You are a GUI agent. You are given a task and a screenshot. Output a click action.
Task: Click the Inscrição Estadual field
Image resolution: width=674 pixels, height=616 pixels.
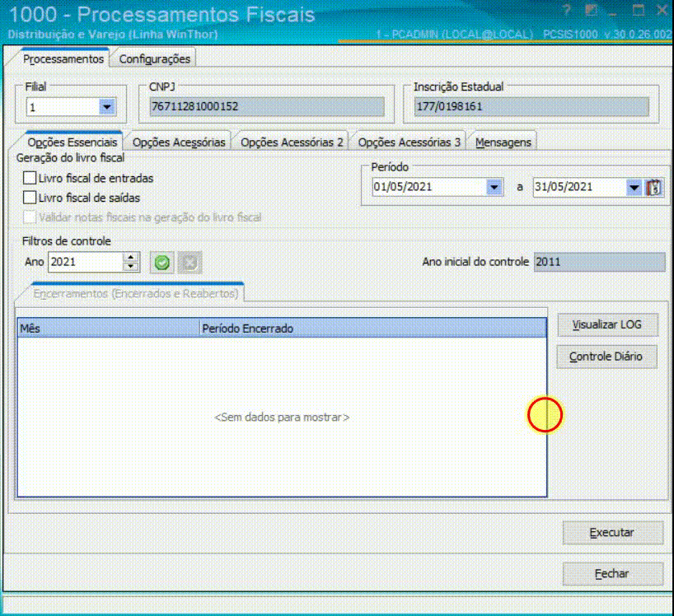pyautogui.click(x=531, y=106)
